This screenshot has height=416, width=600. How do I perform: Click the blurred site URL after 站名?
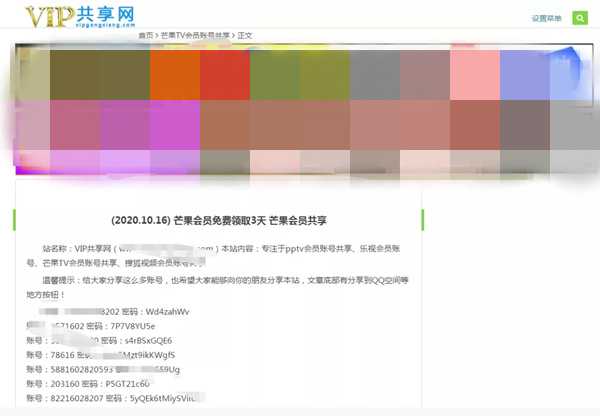pos(165,247)
